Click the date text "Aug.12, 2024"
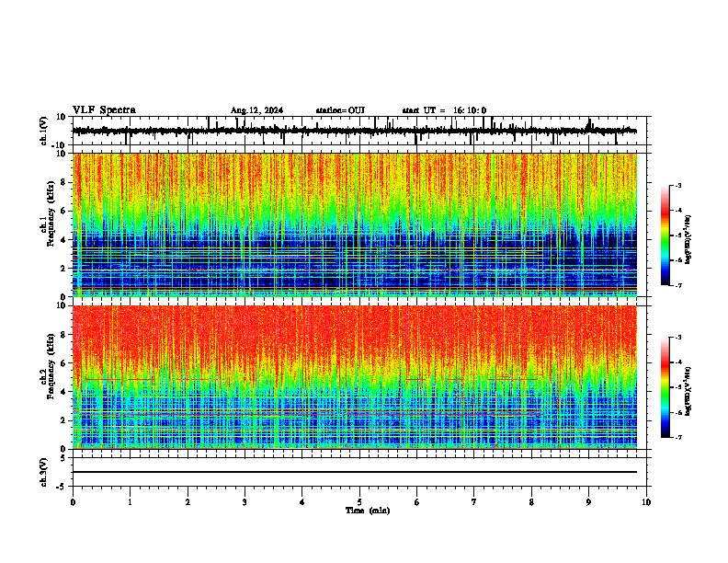 tap(256, 110)
